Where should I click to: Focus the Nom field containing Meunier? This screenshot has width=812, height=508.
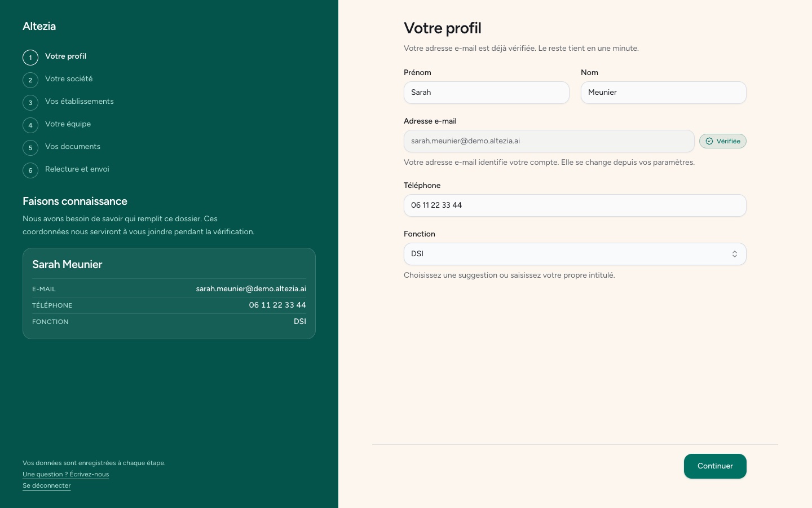click(664, 93)
